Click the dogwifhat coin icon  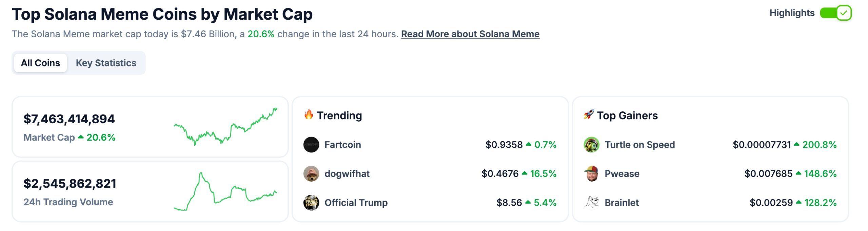[311, 174]
